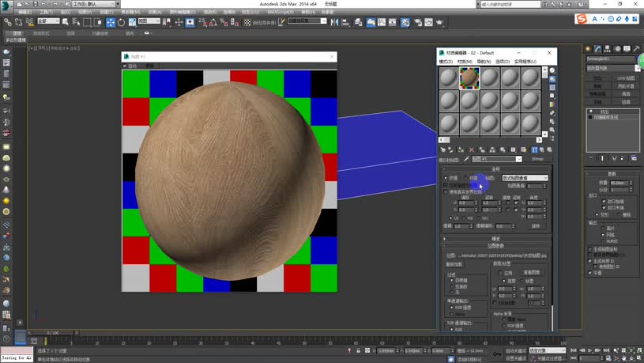The width and height of the screenshot is (644, 363).
Task: Collapse the Bitmap Parameters rollout
Action: 495,246
